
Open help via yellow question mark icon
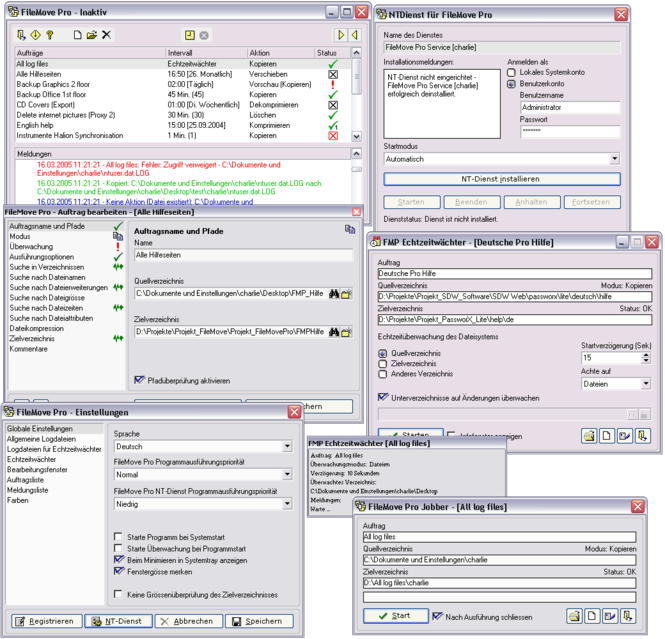[50, 35]
